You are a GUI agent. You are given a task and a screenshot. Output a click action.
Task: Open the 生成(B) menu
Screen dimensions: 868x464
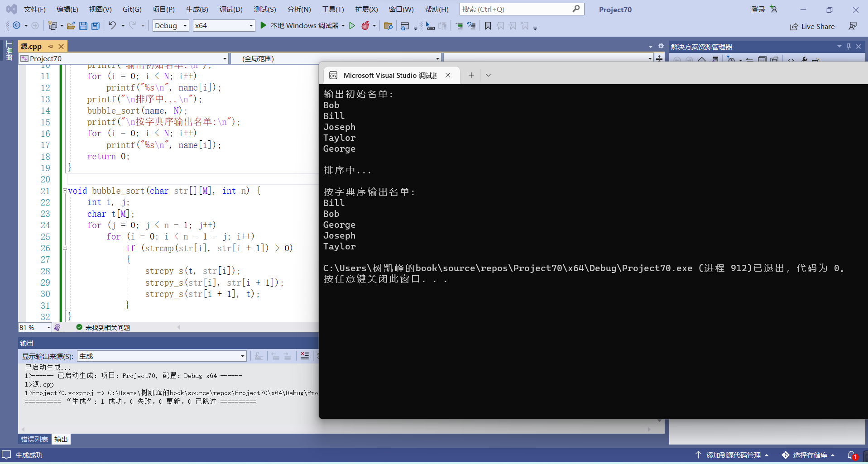(197, 9)
